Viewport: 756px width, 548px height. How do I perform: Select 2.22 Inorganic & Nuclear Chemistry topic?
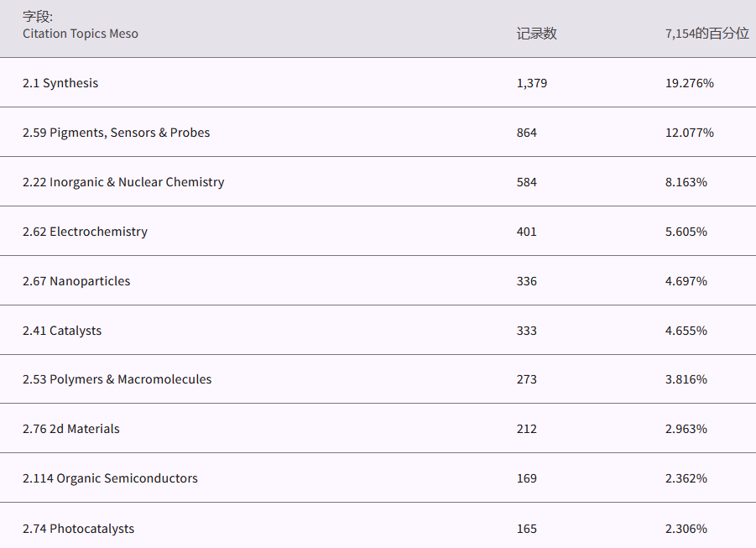pos(123,182)
